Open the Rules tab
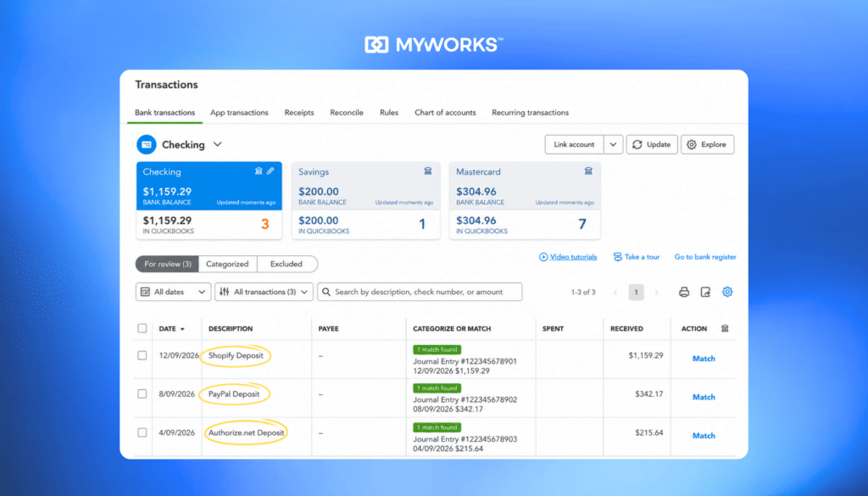 [389, 113]
